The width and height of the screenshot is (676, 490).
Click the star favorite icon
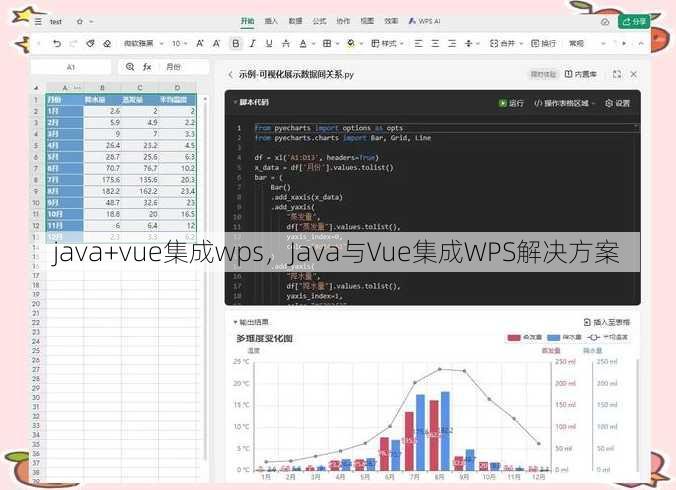point(80,21)
